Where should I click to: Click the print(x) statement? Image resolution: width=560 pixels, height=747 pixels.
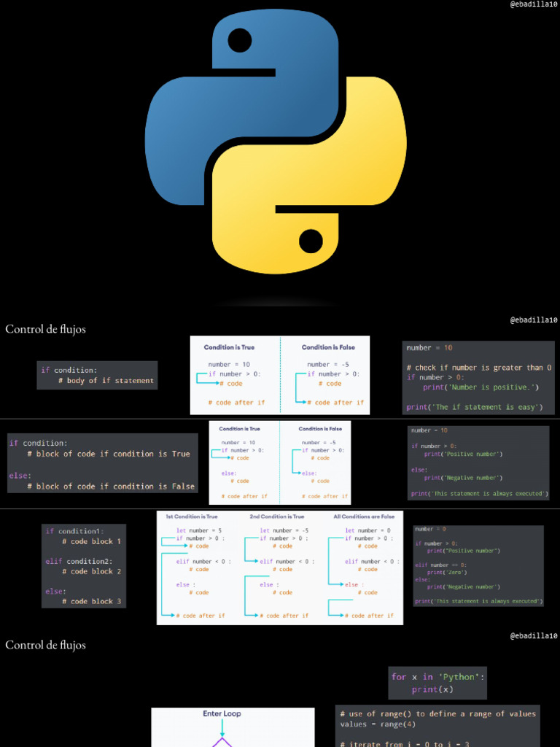pos(432,689)
